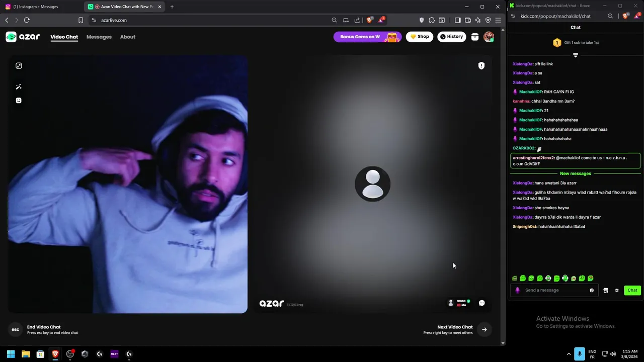Open the emoji picker in chat

[592, 290]
